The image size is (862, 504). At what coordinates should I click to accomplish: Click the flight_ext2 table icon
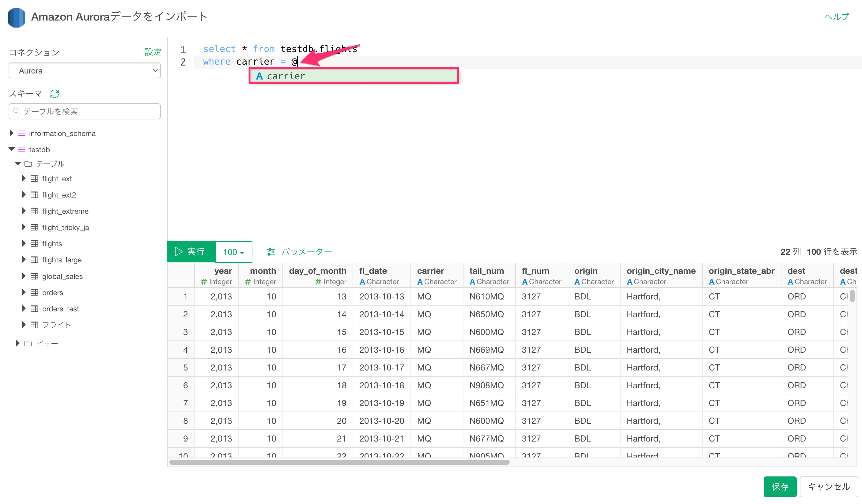tap(34, 195)
